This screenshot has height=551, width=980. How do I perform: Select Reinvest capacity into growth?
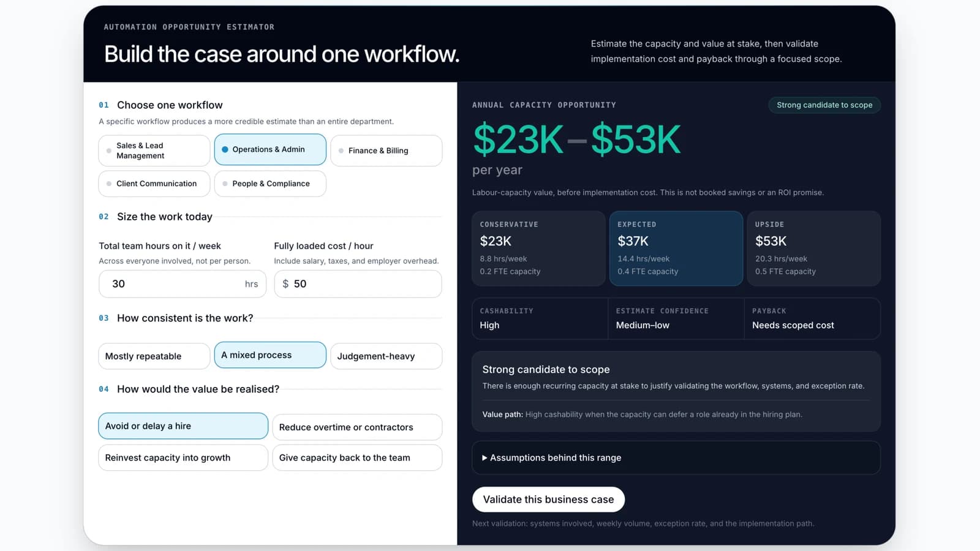click(183, 458)
